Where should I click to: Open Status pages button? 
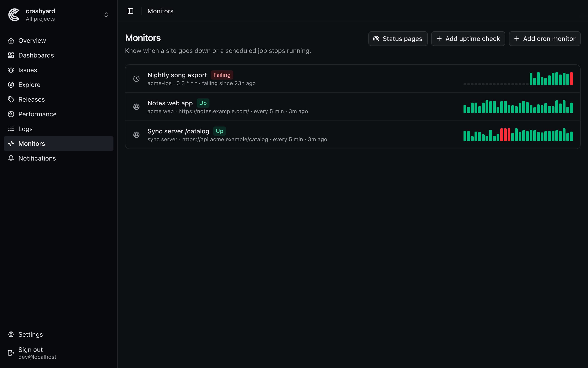click(398, 39)
